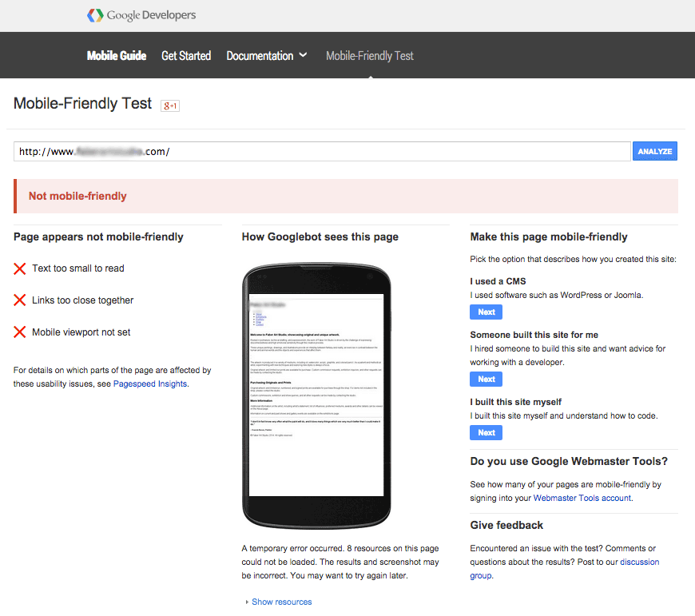Image resolution: width=695 pixels, height=616 pixels.
Task: Click the Someone built this site for me label
Action: coord(534,335)
